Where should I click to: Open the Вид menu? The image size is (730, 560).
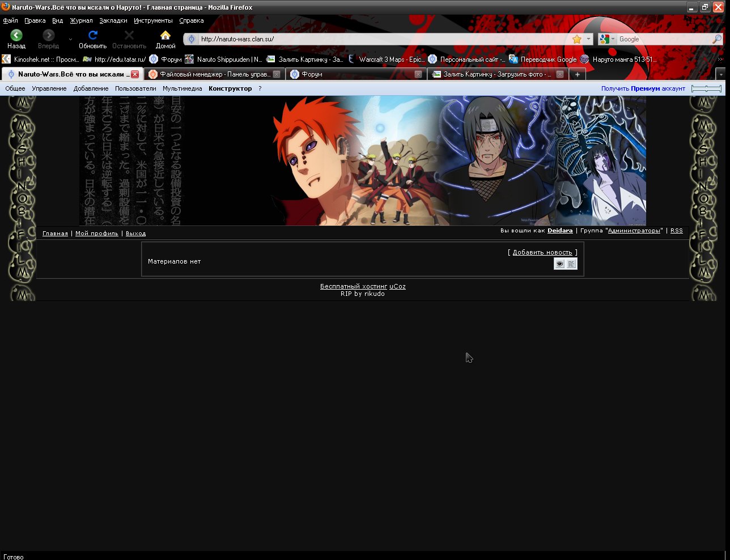coord(57,20)
